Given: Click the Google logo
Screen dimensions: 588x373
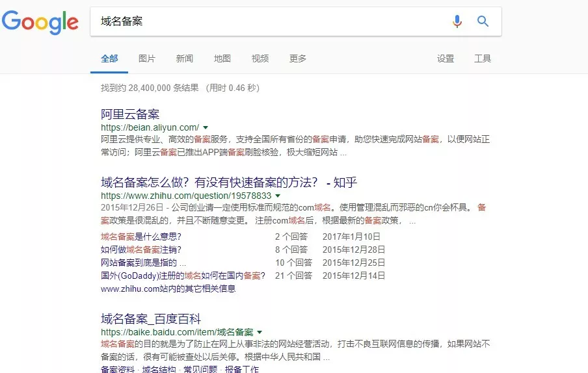Looking at the screenshot, I should [40, 22].
